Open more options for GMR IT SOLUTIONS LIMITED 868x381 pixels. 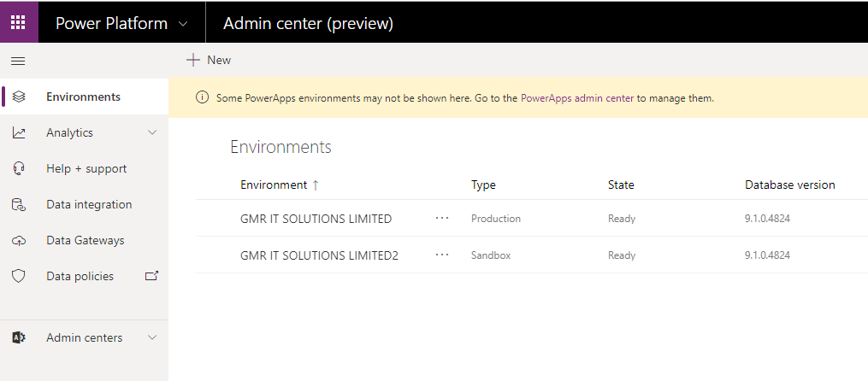click(441, 219)
